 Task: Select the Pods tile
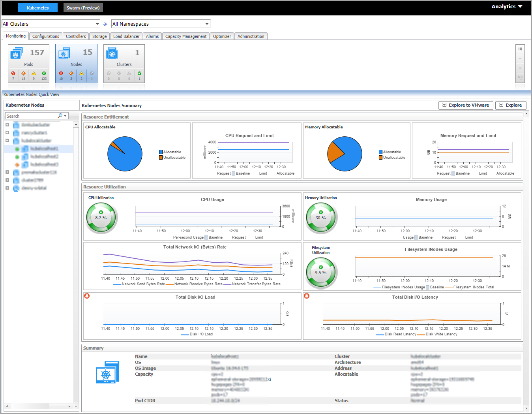pos(28,64)
